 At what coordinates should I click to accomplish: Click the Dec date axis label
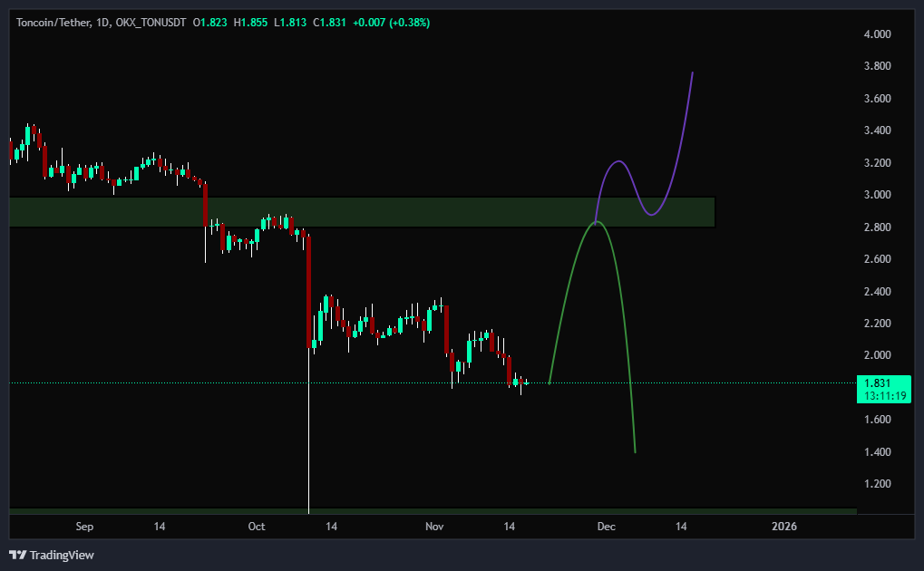point(607,527)
